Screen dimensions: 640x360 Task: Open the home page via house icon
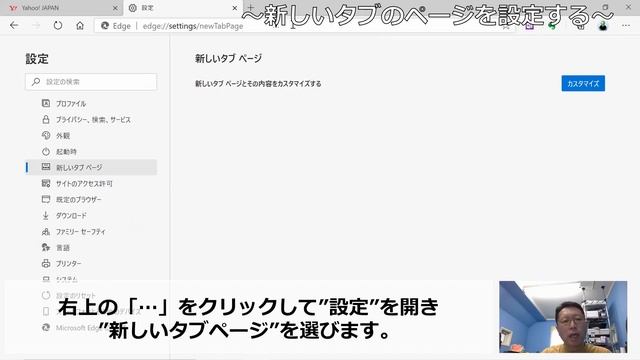80,26
